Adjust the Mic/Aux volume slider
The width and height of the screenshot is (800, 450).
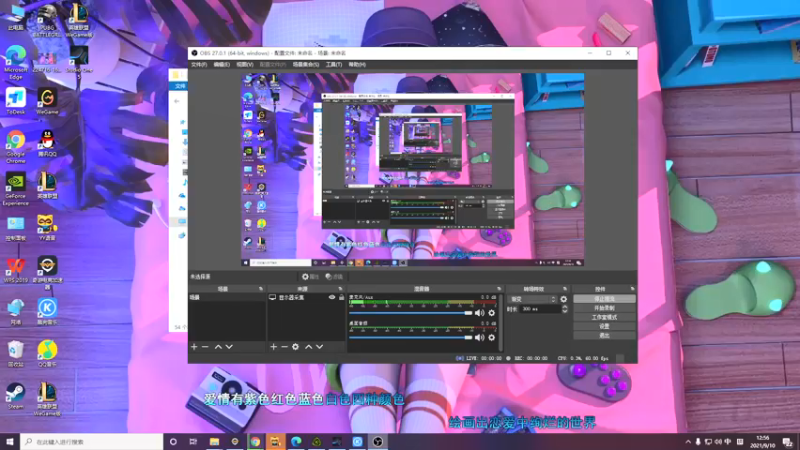click(411, 313)
